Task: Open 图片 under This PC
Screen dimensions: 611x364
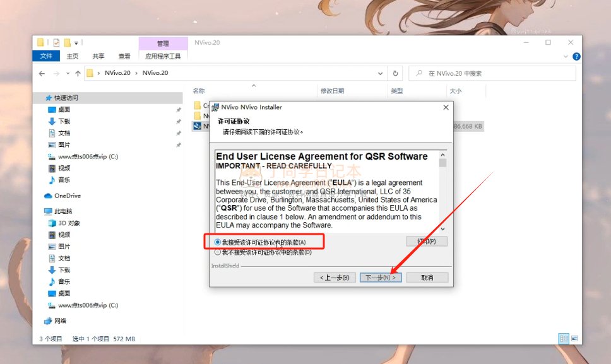Action: 64,247
